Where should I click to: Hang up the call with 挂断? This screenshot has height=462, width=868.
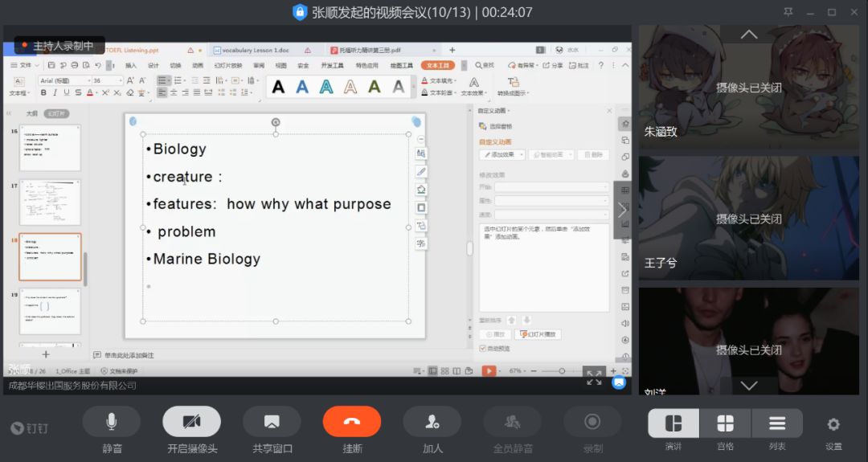[352, 422]
